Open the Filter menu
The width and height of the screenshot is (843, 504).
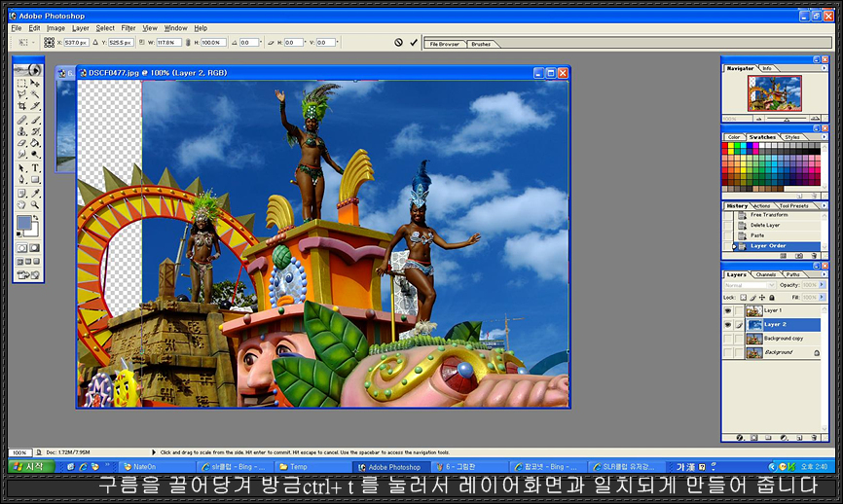(x=128, y=28)
